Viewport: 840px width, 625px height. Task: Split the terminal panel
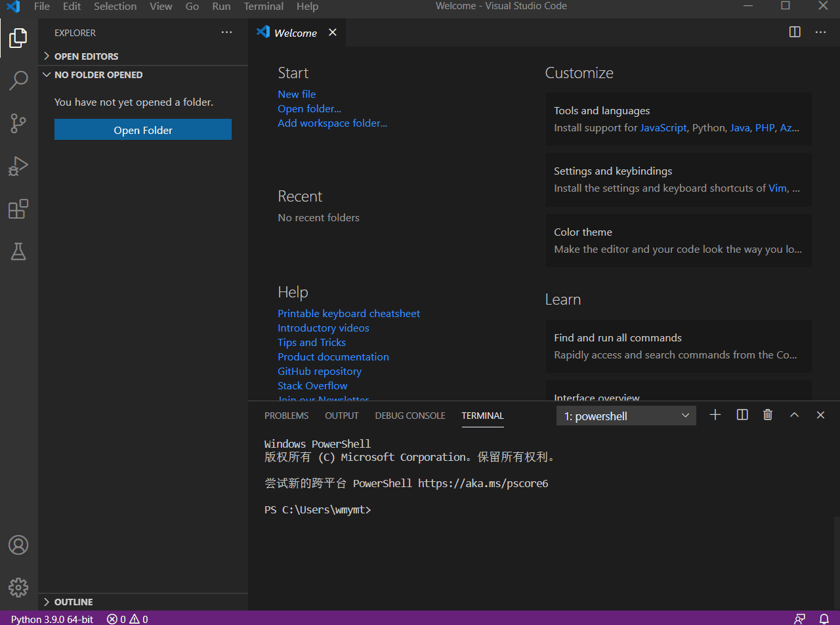742,415
